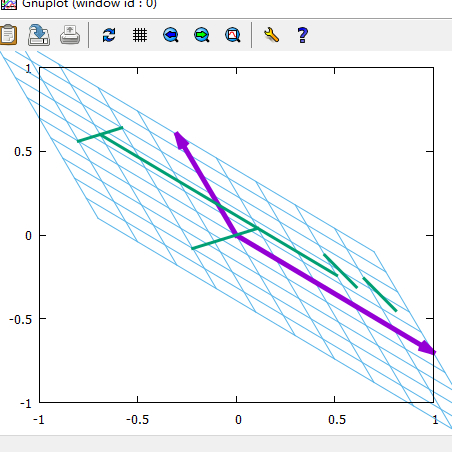This screenshot has height=452, width=452.
Task: Export the plot to a file
Action: coord(39,35)
